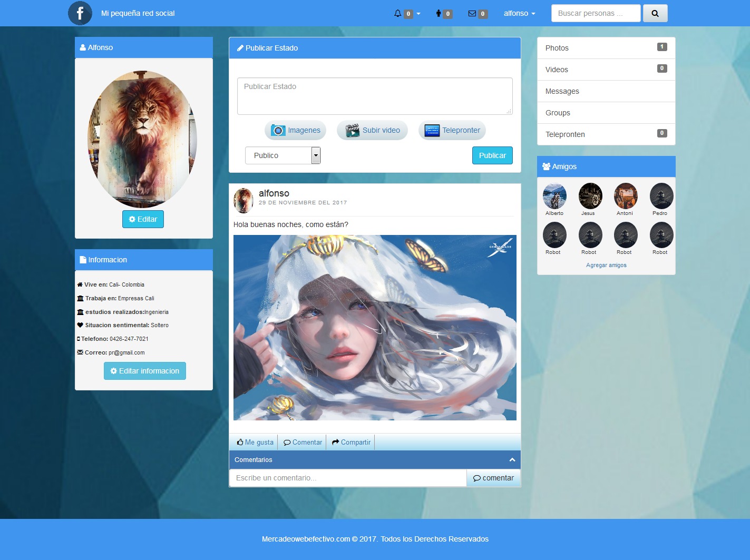750x560 pixels.
Task: Click the Facebook logo icon
Action: pyautogui.click(x=80, y=13)
